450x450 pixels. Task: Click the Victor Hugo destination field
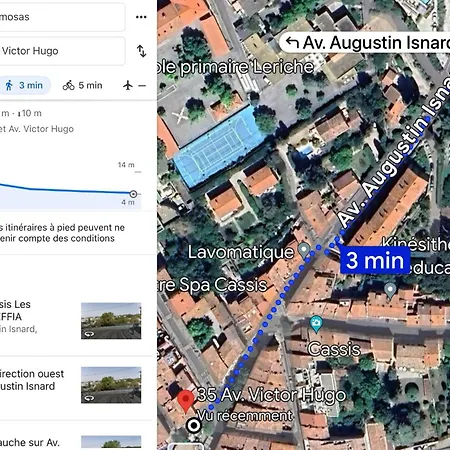(x=62, y=51)
